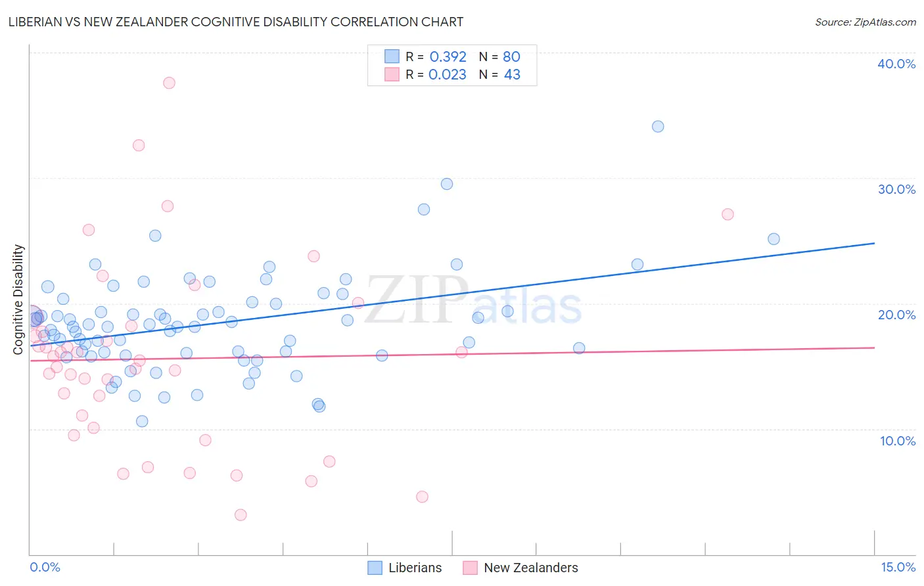Click the R = 0.023 legend entry
The image size is (924, 586).
[x=436, y=74]
